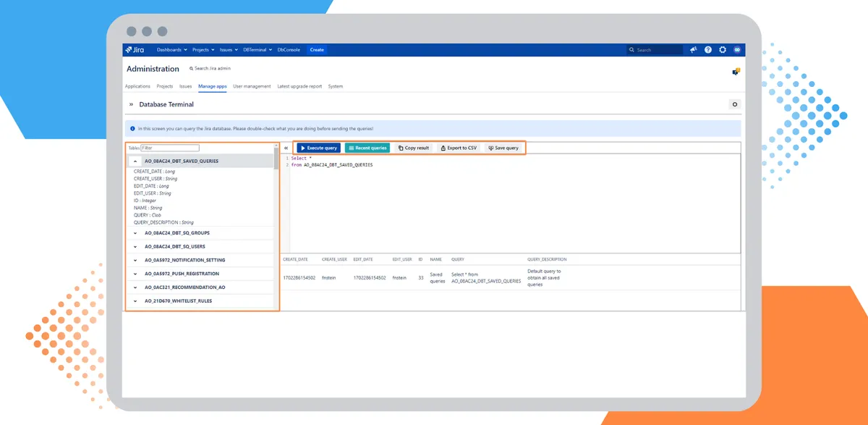Click the result cell with ID 33
Screen dimensions: 868x425
pos(421,277)
